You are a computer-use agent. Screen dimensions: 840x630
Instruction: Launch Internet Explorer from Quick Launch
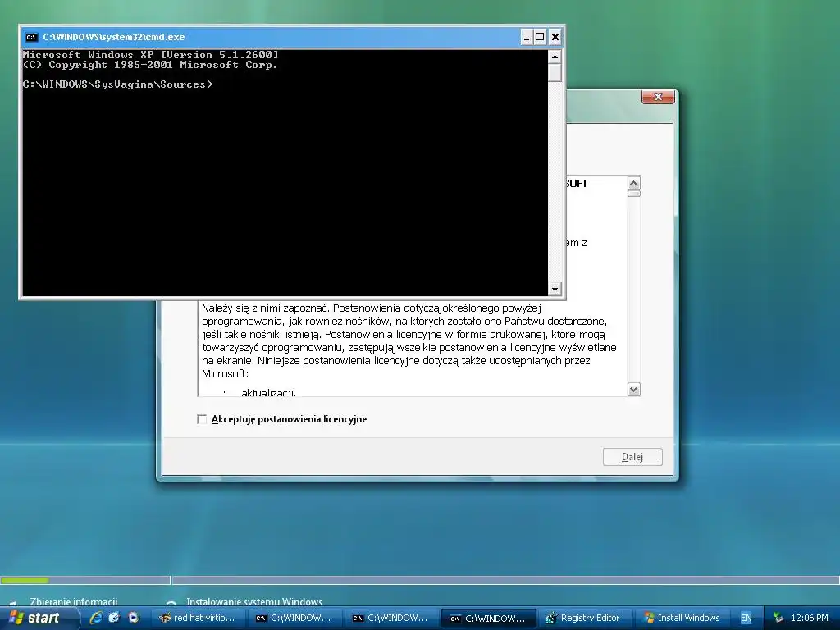97,618
